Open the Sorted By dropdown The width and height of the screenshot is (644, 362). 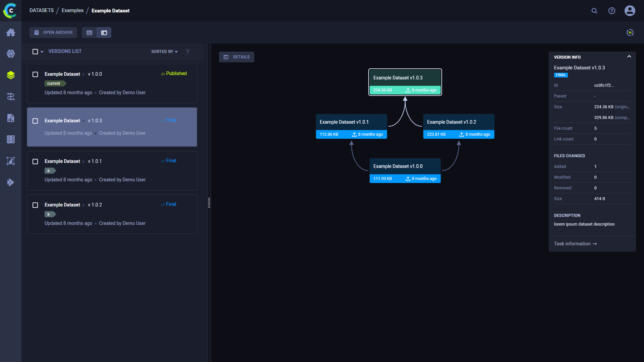(164, 52)
